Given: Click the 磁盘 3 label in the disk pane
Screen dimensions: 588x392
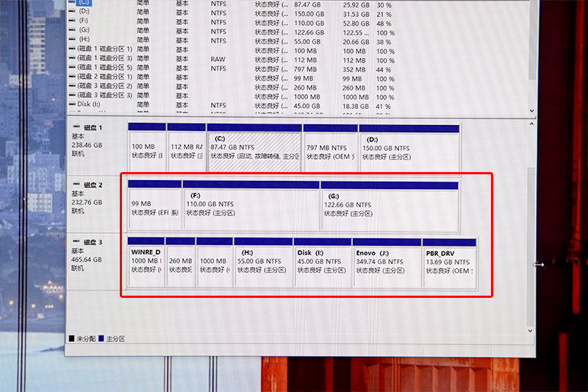Looking at the screenshot, I should pos(93,242).
